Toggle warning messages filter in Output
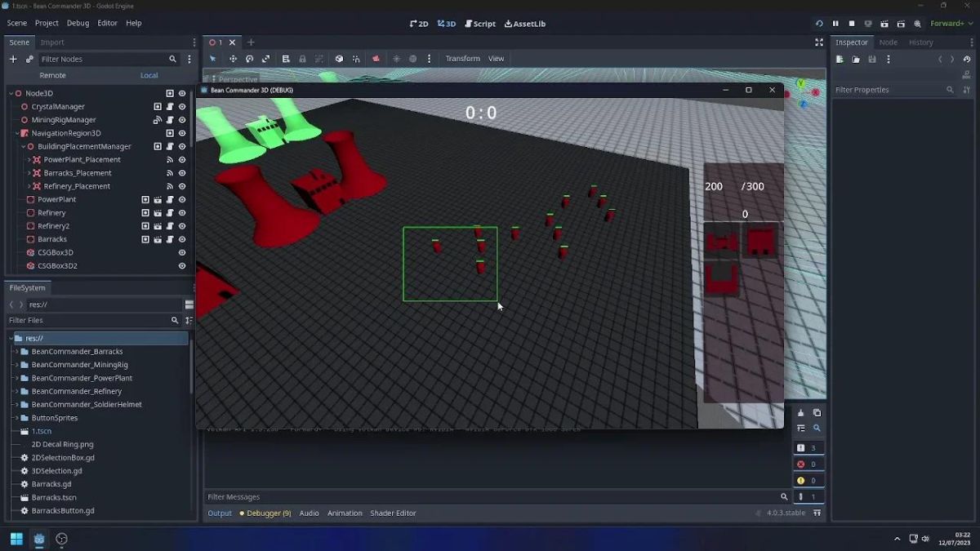 click(x=807, y=480)
